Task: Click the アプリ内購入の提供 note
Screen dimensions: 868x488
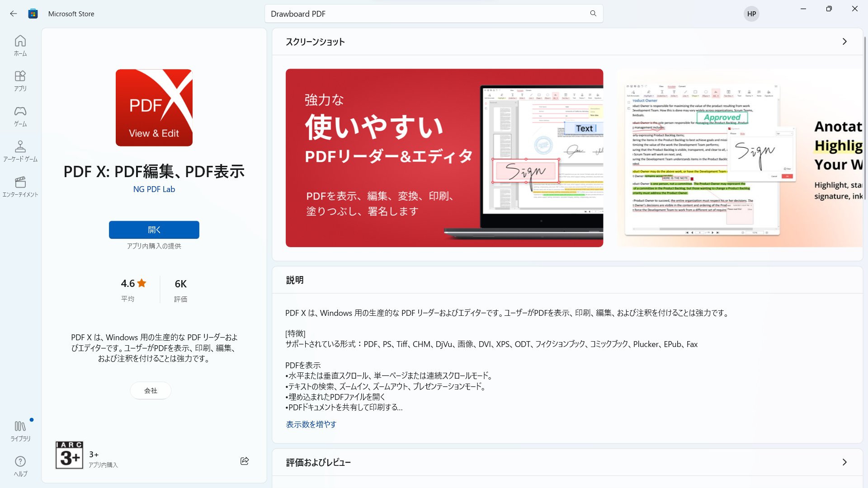Action: click(x=154, y=246)
